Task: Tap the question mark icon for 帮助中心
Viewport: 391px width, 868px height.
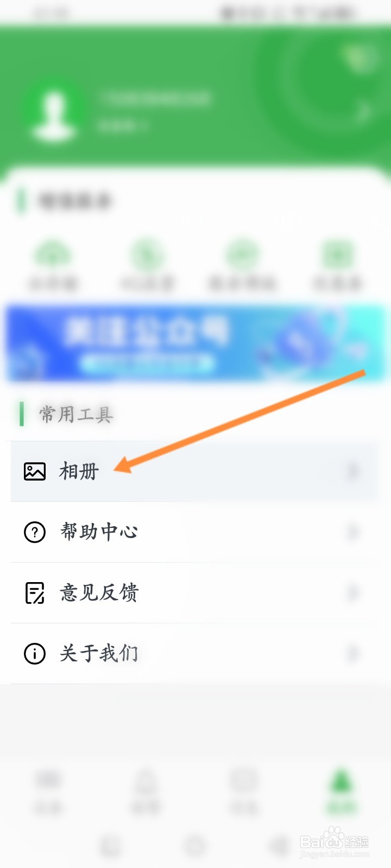Action: click(x=35, y=532)
